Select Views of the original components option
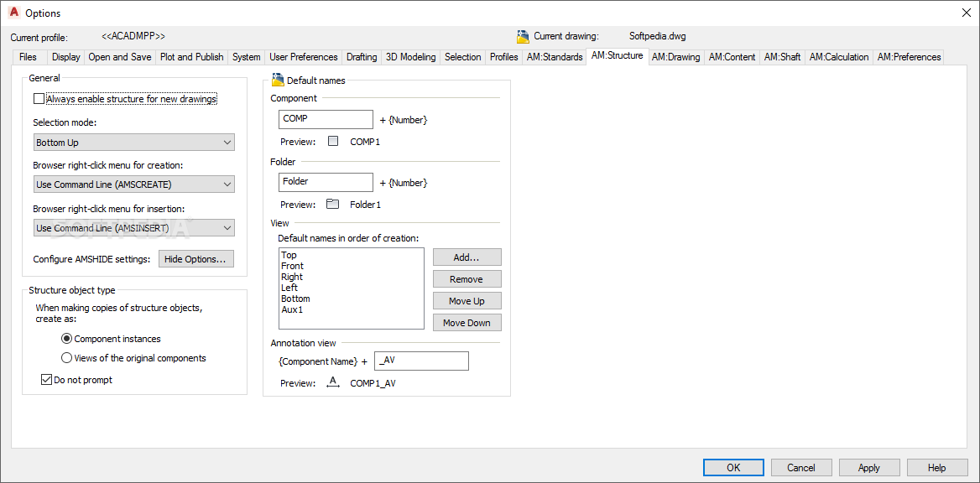 point(66,358)
